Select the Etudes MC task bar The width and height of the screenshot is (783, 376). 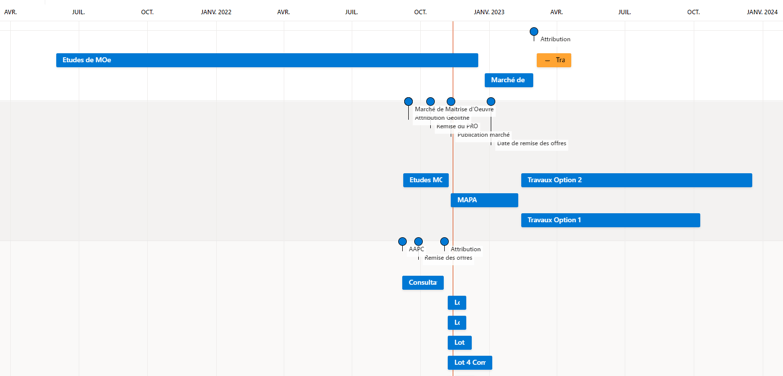coord(426,180)
